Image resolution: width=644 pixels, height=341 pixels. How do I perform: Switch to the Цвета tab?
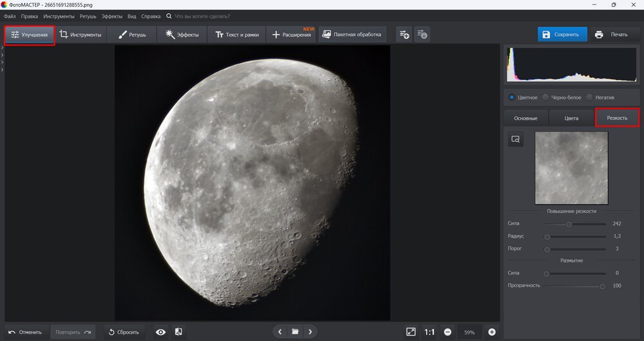pos(571,118)
